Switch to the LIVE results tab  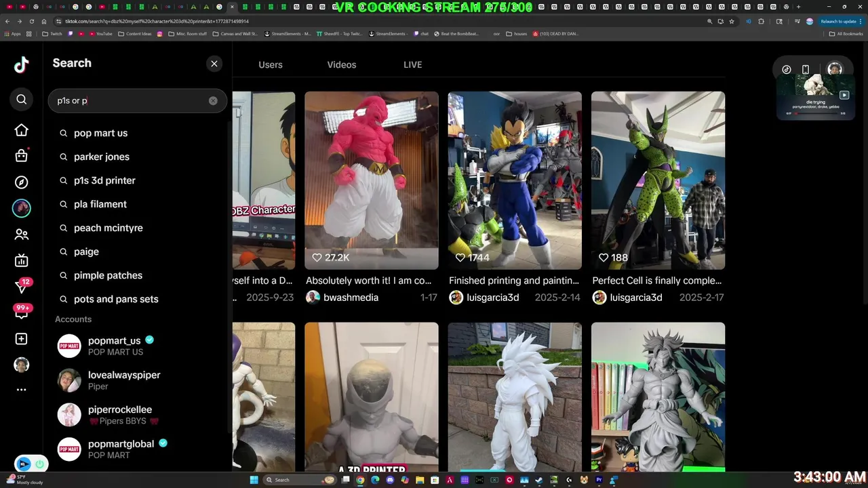tap(413, 64)
